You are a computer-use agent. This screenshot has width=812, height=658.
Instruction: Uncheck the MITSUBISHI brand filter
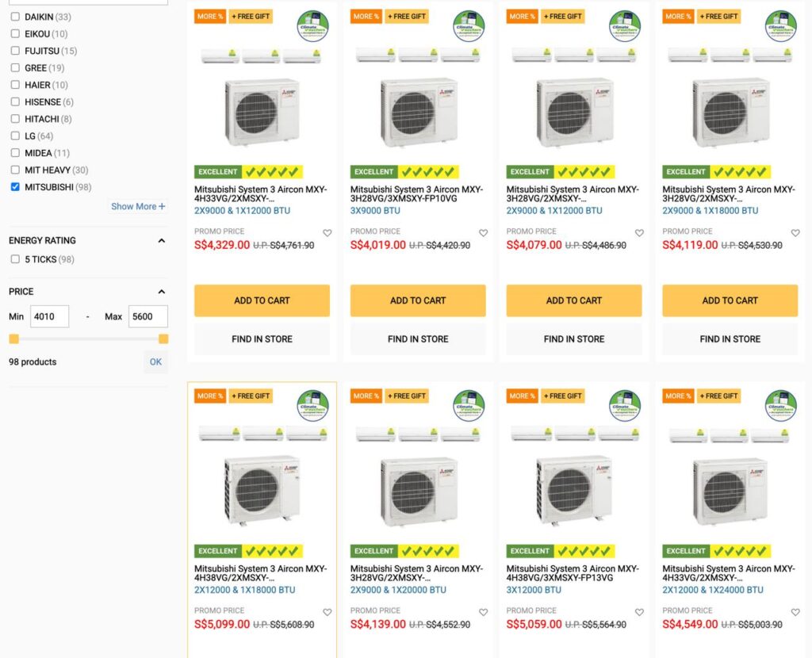16,187
